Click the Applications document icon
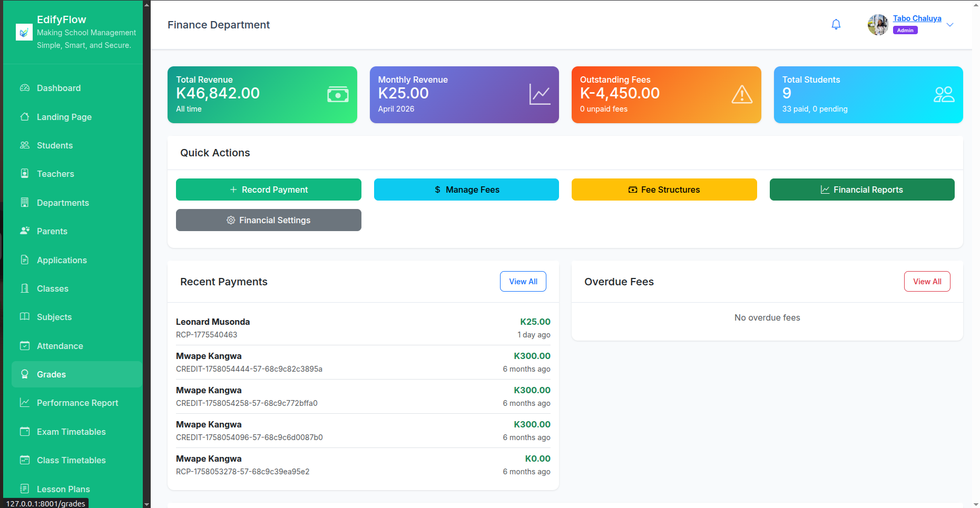The width and height of the screenshot is (980, 508). [25, 260]
